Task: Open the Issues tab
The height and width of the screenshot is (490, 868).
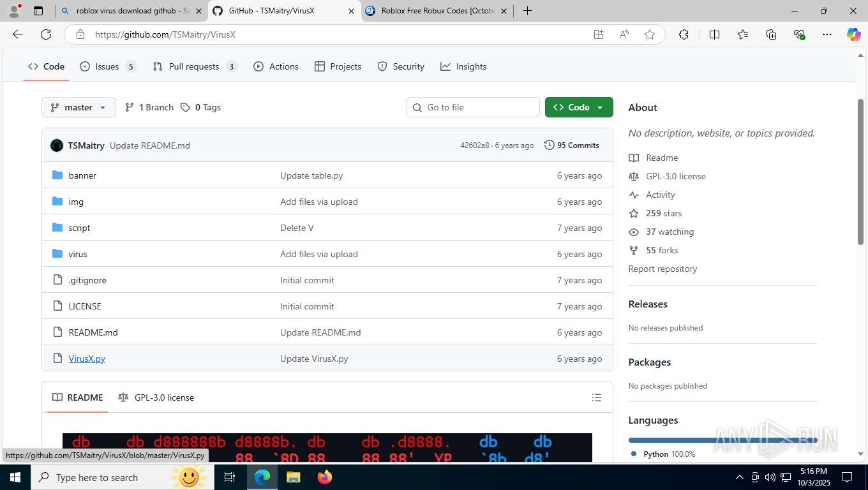Action: point(108,66)
